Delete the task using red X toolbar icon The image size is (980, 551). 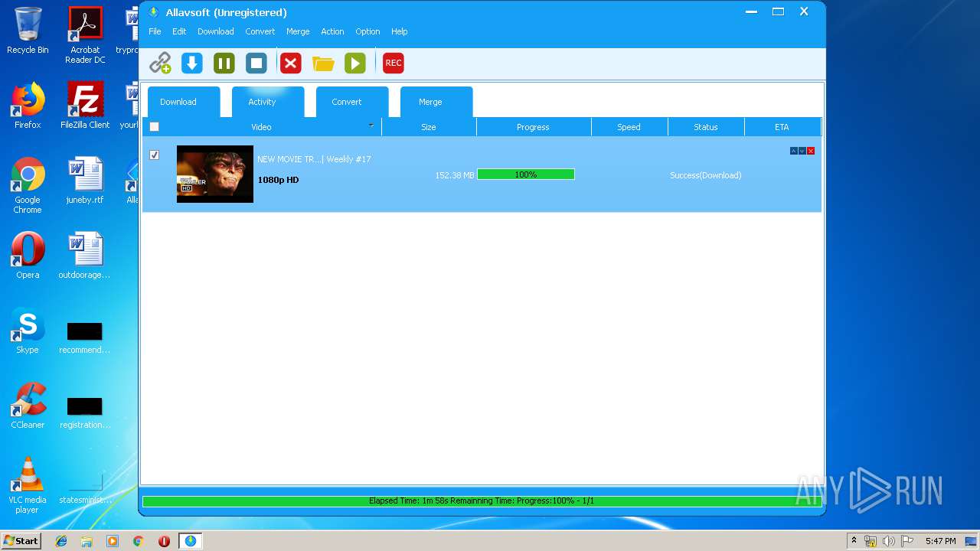point(290,63)
